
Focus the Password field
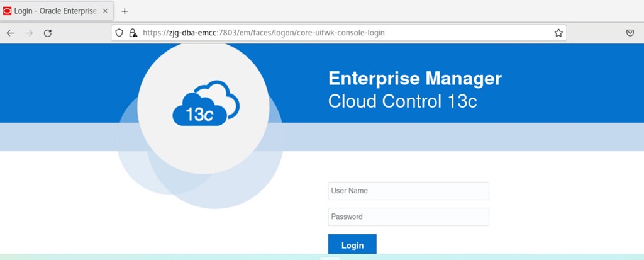[408, 217]
